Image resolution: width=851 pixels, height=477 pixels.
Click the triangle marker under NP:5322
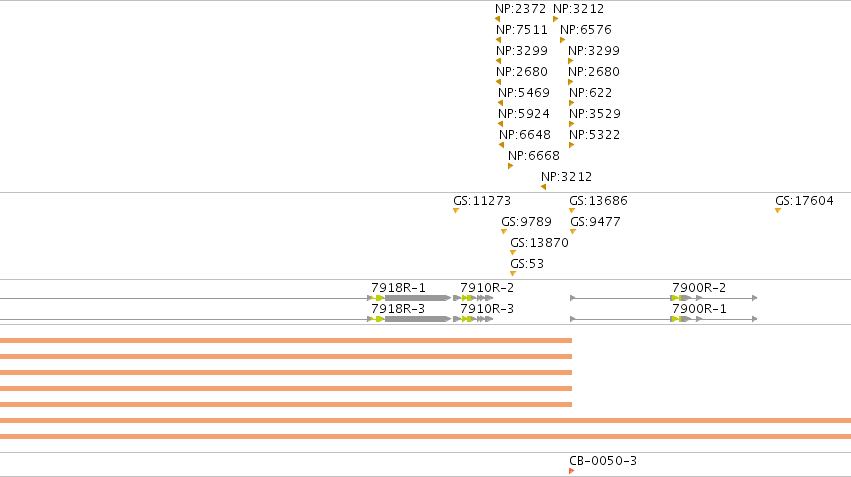point(571,145)
